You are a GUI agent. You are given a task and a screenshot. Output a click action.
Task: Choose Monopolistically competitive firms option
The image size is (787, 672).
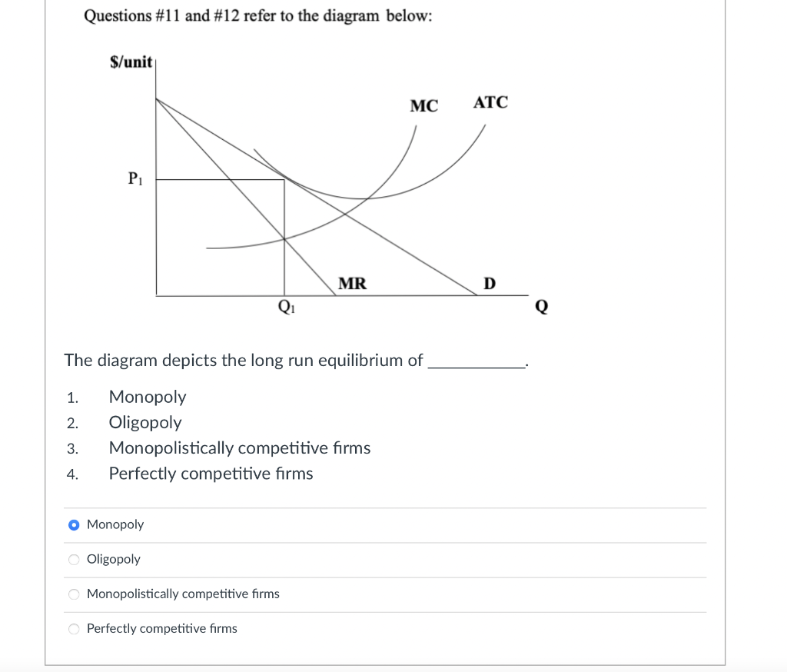click(x=74, y=594)
